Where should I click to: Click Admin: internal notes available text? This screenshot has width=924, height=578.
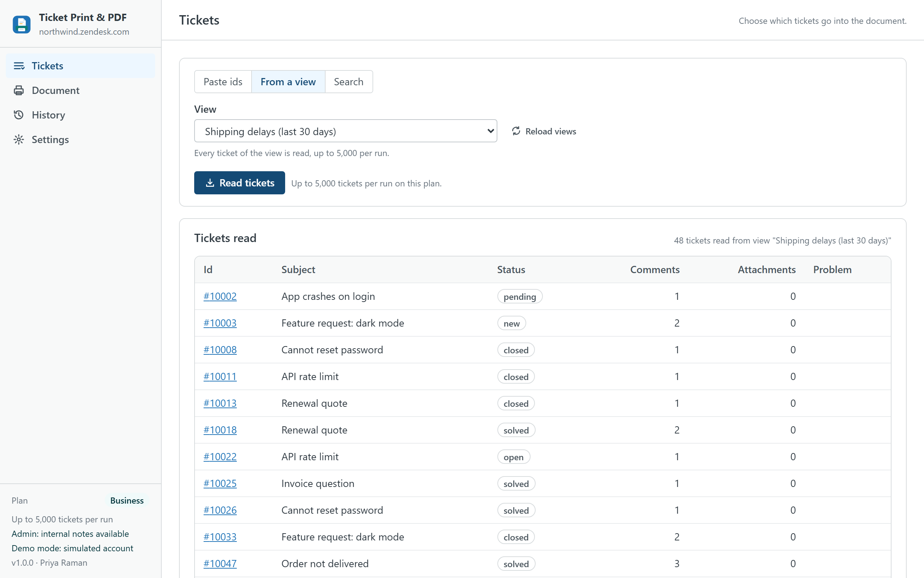pyautogui.click(x=70, y=534)
